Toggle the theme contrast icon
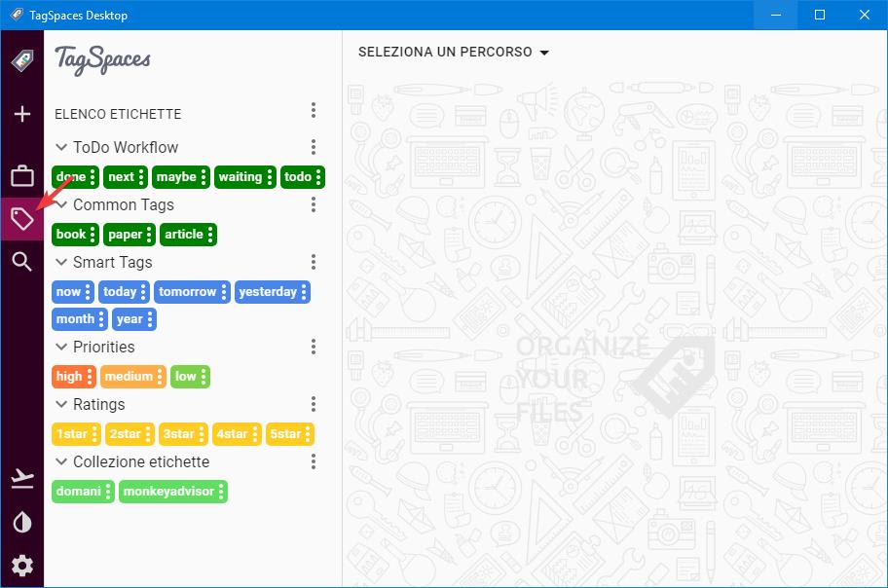This screenshot has width=888, height=588. click(22, 523)
